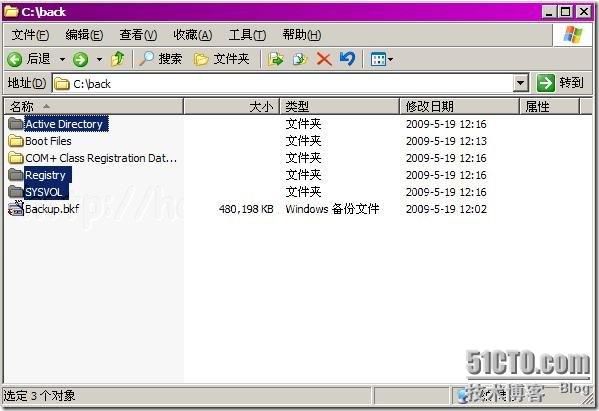Click the Active Directory folder name
This screenshot has height=411, width=599.
point(64,124)
